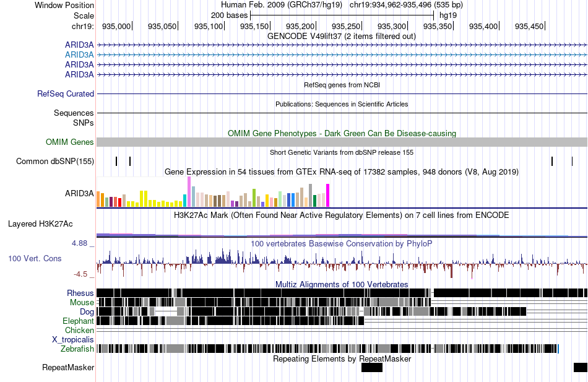This screenshot has height=382, width=588.
Task: Click the H3K27Ac Mark track title
Action: 342,215
